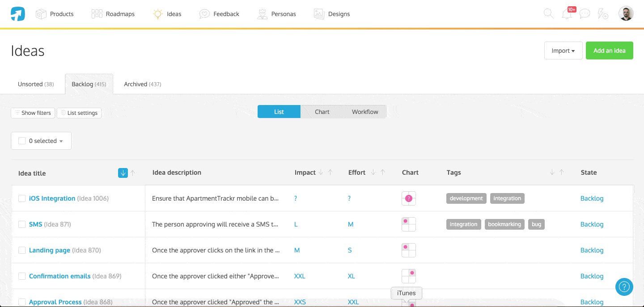Open the Designs section icon
644x307 pixels.
318,14
